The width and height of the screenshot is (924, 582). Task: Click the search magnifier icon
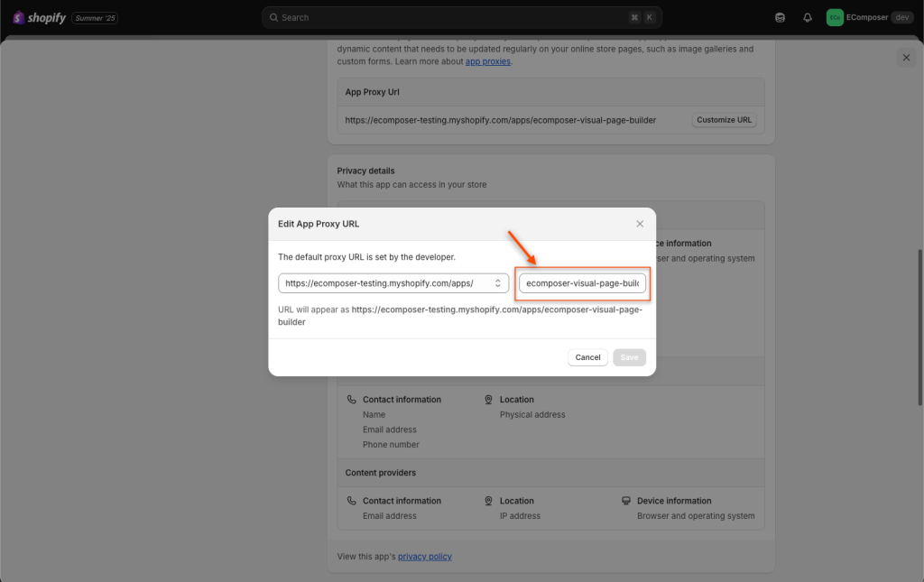[x=274, y=18]
